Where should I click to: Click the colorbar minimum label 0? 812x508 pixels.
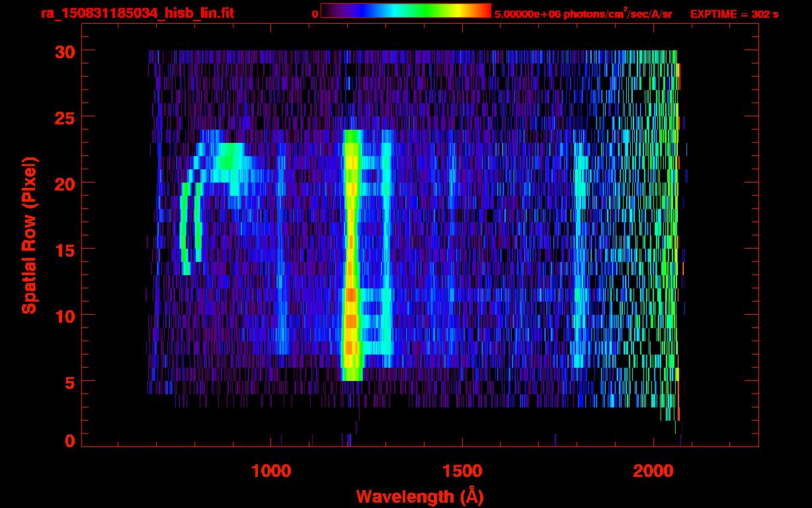(315, 14)
